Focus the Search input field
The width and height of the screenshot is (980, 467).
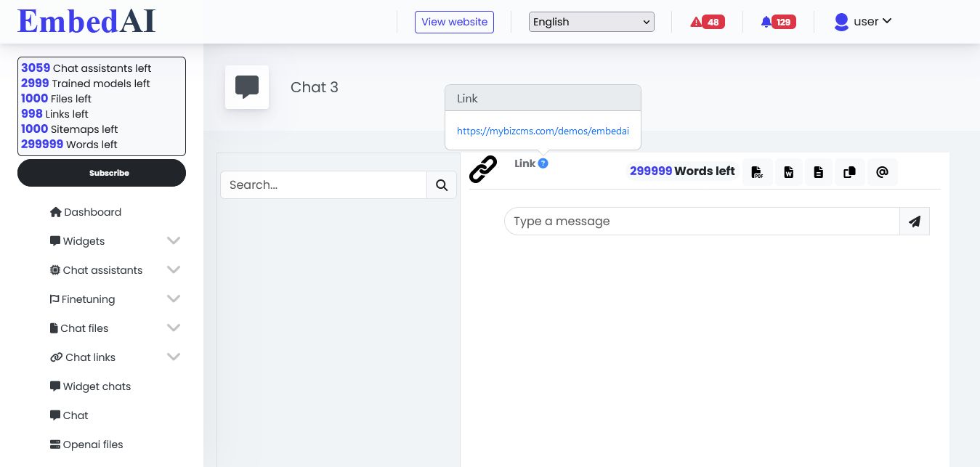(x=323, y=185)
